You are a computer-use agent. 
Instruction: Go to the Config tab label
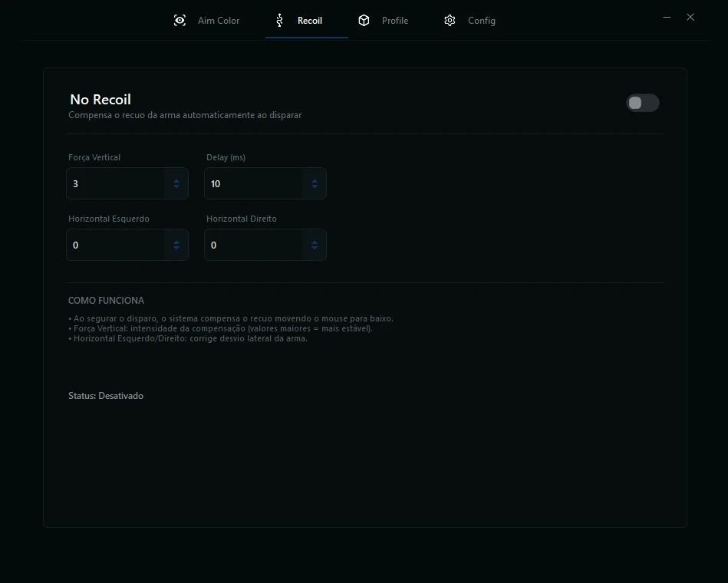point(482,21)
